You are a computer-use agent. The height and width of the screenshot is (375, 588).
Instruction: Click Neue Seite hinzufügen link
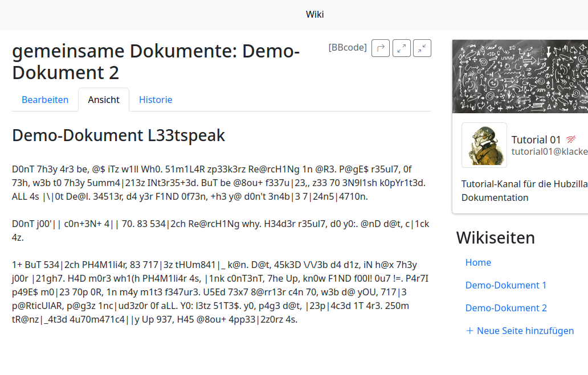525,331
